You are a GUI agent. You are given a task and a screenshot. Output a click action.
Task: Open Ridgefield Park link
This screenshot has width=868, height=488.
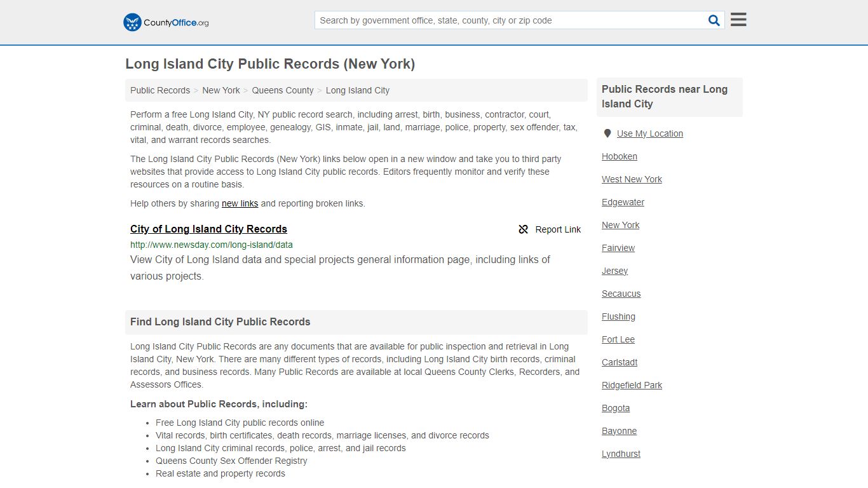tap(632, 385)
